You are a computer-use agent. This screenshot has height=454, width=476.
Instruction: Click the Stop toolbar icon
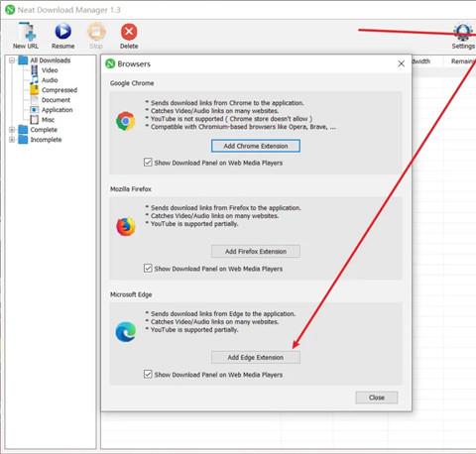point(96,32)
